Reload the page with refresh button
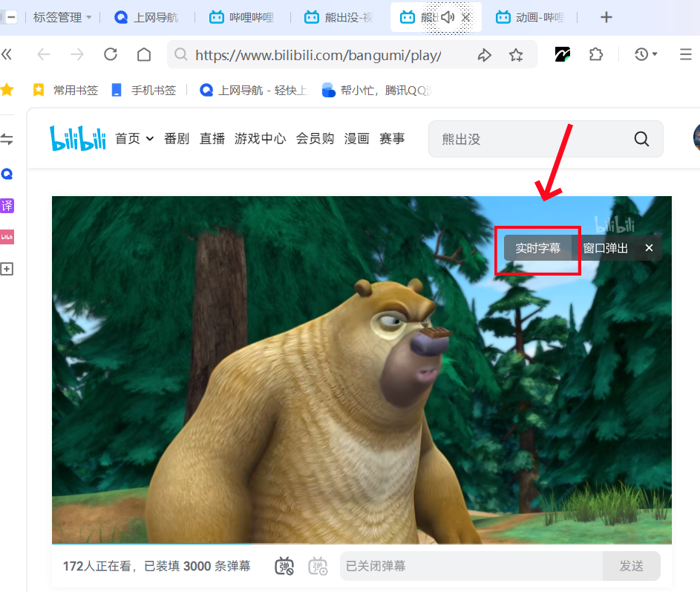 111,54
